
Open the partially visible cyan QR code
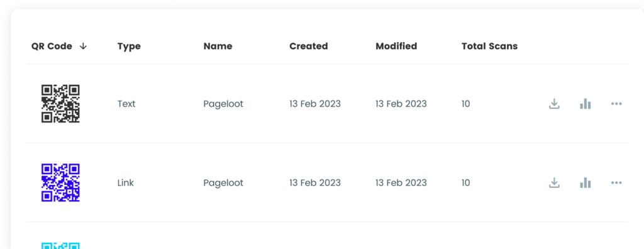pyautogui.click(x=60, y=246)
